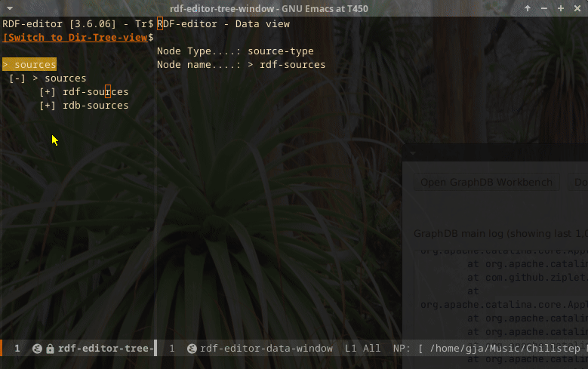
Task: Click the Node name value rdf-sources
Action: coord(292,65)
